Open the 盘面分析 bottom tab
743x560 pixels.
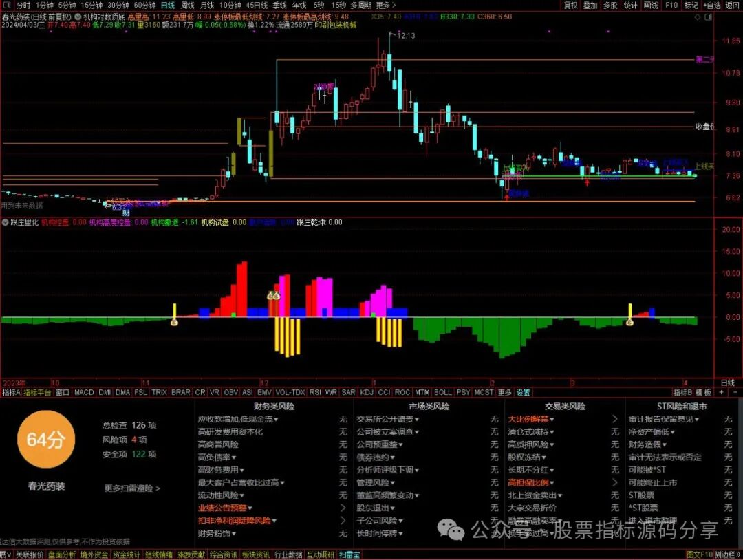(62, 554)
